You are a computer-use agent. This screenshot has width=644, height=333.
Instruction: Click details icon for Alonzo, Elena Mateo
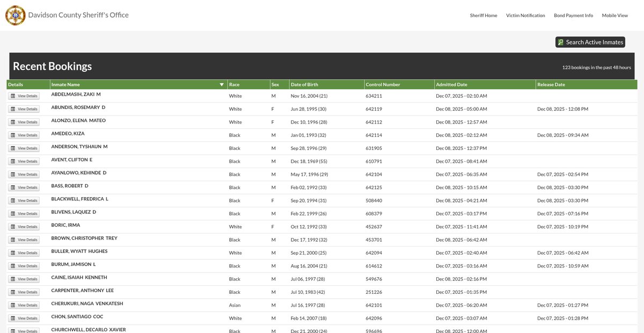[13, 122]
